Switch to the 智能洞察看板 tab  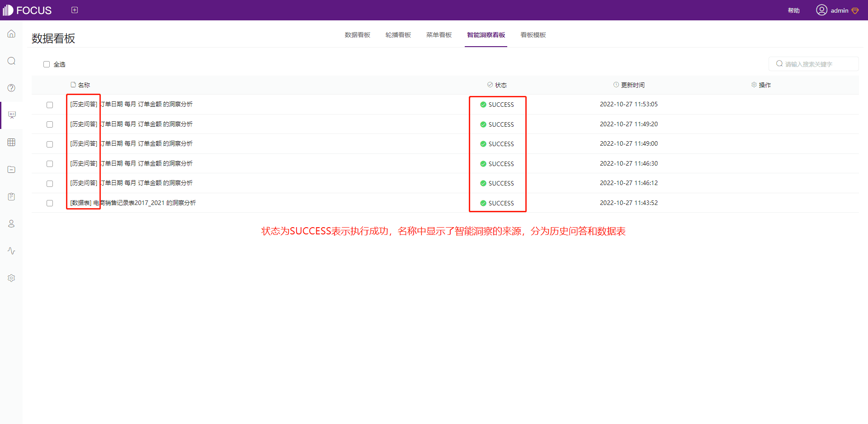click(x=486, y=35)
